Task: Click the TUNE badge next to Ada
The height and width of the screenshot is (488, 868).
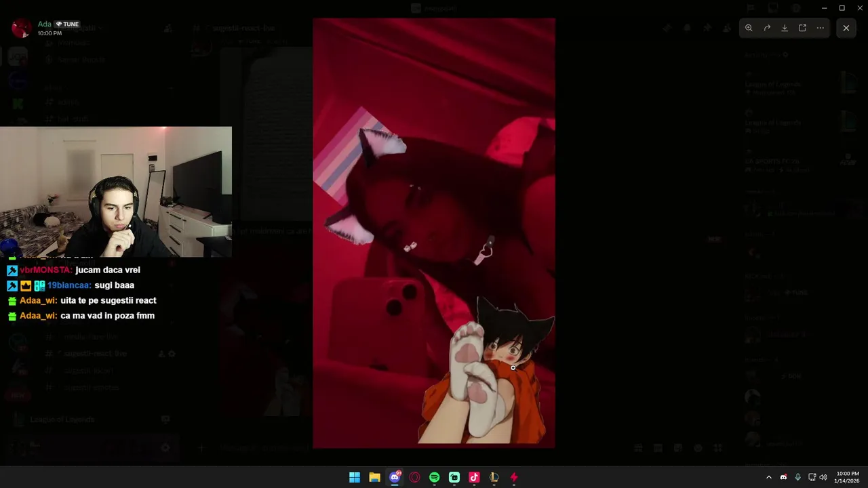Action: [x=68, y=24]
